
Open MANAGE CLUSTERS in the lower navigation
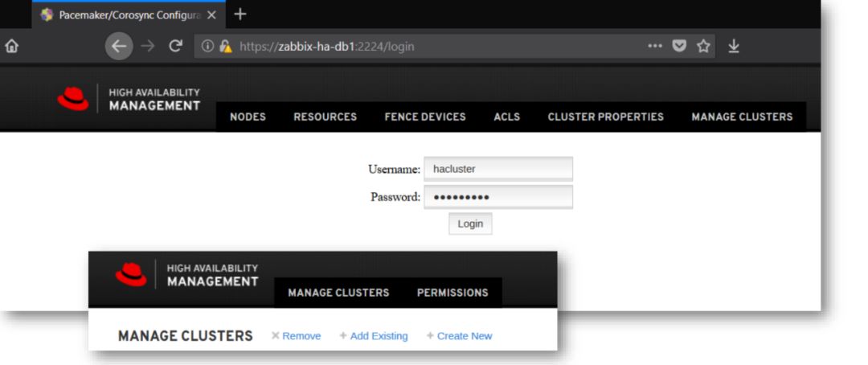338,293
